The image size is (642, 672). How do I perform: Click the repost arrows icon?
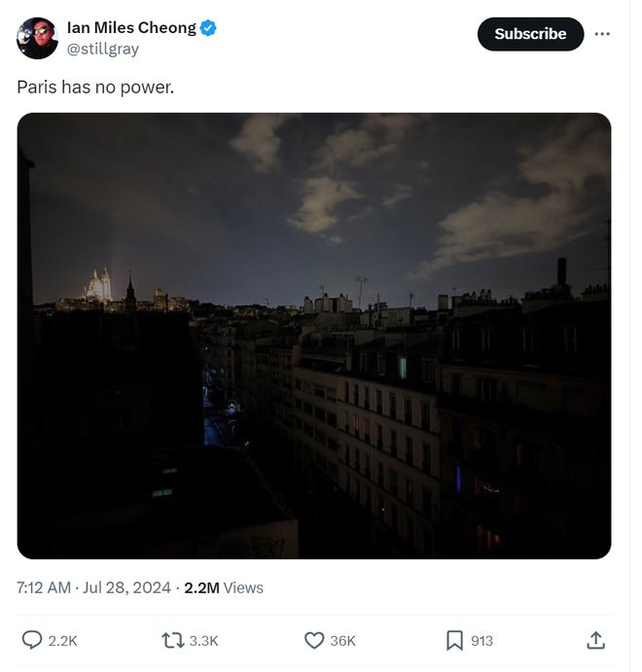(172, 640)
